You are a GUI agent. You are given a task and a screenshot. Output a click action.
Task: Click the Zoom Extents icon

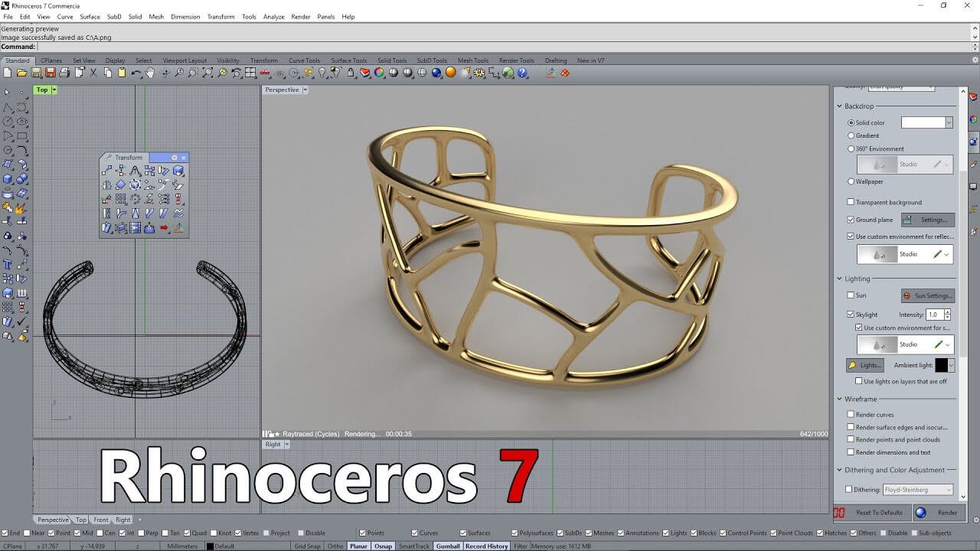[x=207, y=73]
